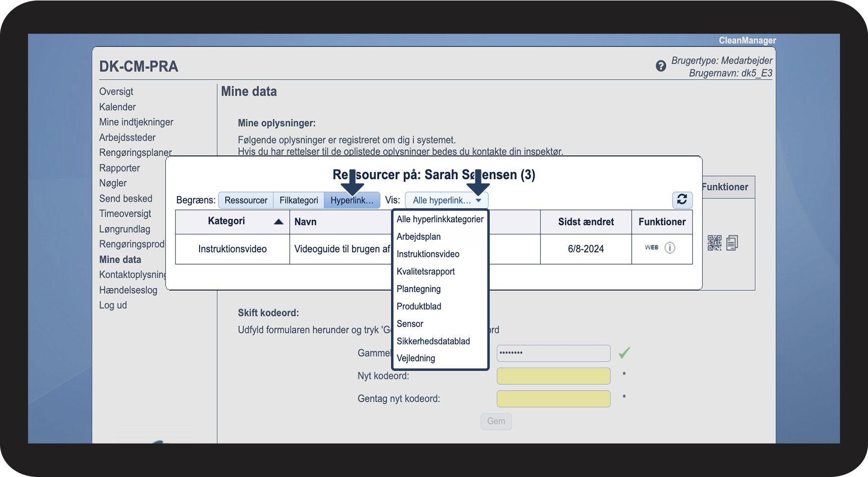The width and height of the screenshot is (868, 477).
Task: Toggle the Ressourcer filter button
Action: [246, 200]
